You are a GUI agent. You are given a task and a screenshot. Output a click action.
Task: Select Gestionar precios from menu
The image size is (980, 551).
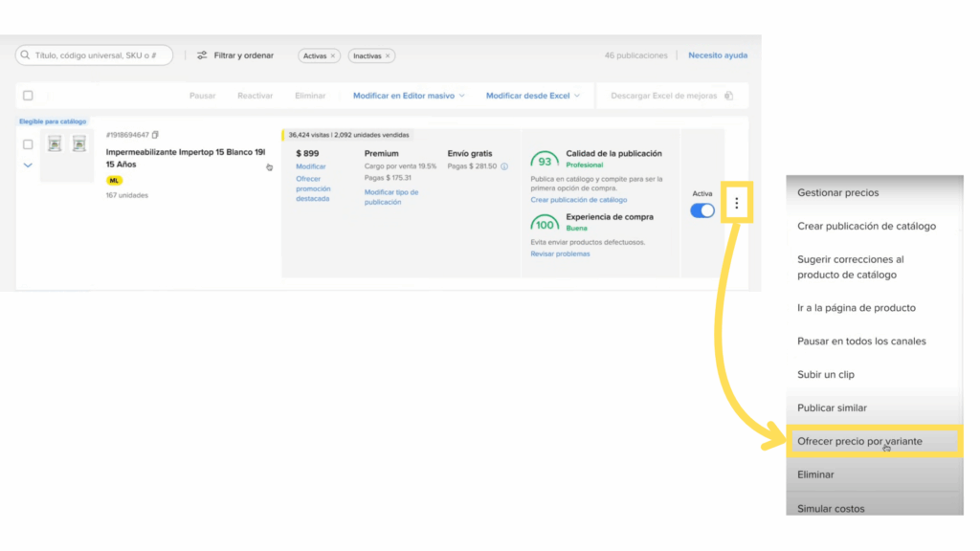click(x=837, y=192)
